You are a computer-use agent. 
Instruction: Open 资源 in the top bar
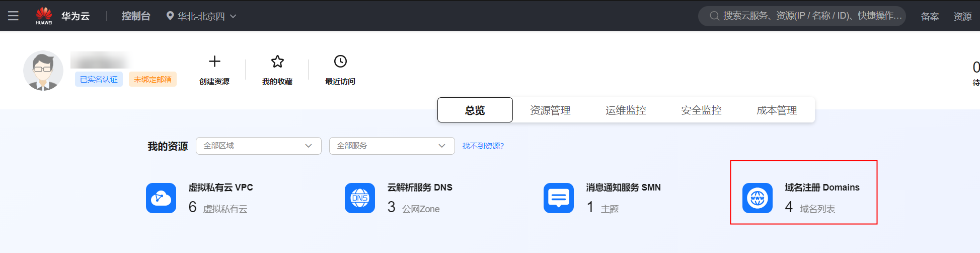click(x=962, y=16)
